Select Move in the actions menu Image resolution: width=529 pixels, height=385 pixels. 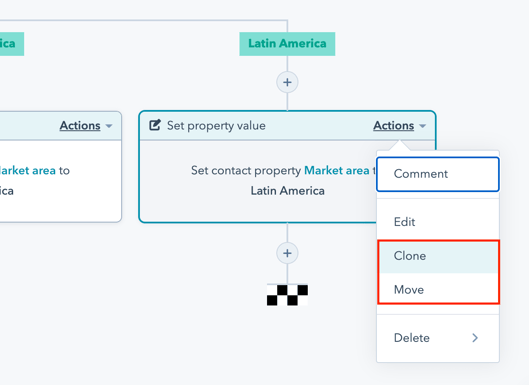click(438, 290)
